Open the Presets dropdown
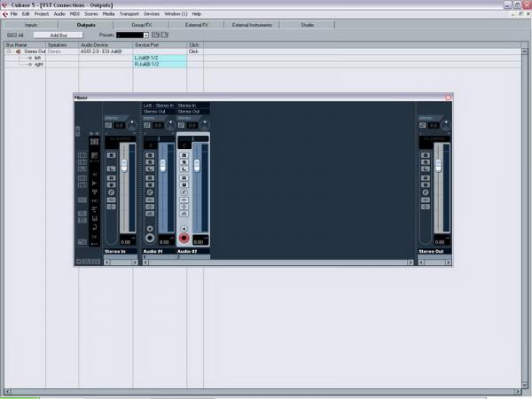 [x=132, y=35]
